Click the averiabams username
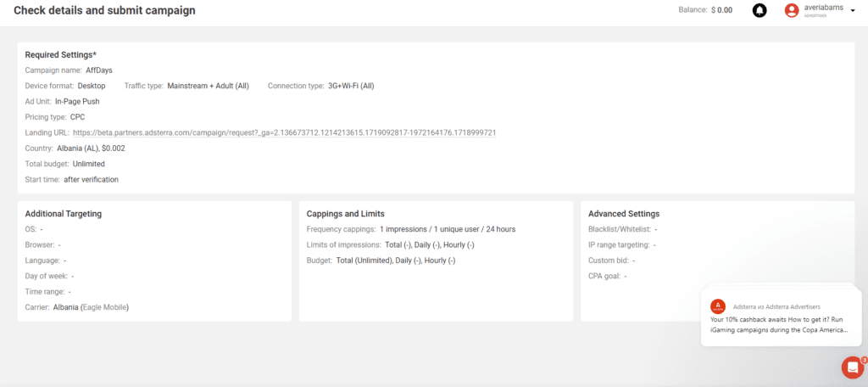This screenshot has width=868, height=387. click(823, 7)
